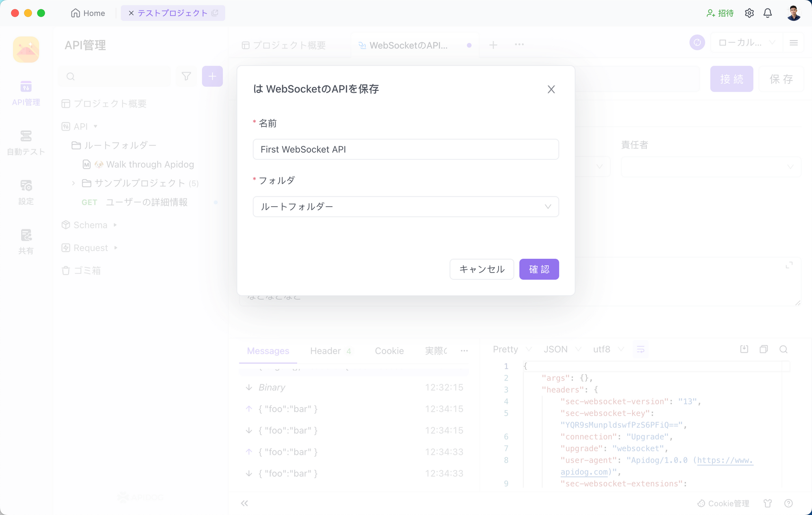812x515 pixels.
Task: Expand the description box fullscreen icon
Action: click(x=789, y=265)
